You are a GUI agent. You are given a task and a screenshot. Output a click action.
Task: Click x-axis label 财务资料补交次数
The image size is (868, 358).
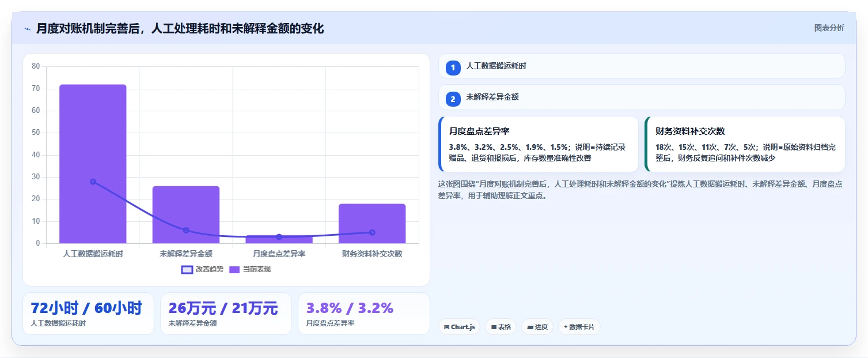[372, 254]
